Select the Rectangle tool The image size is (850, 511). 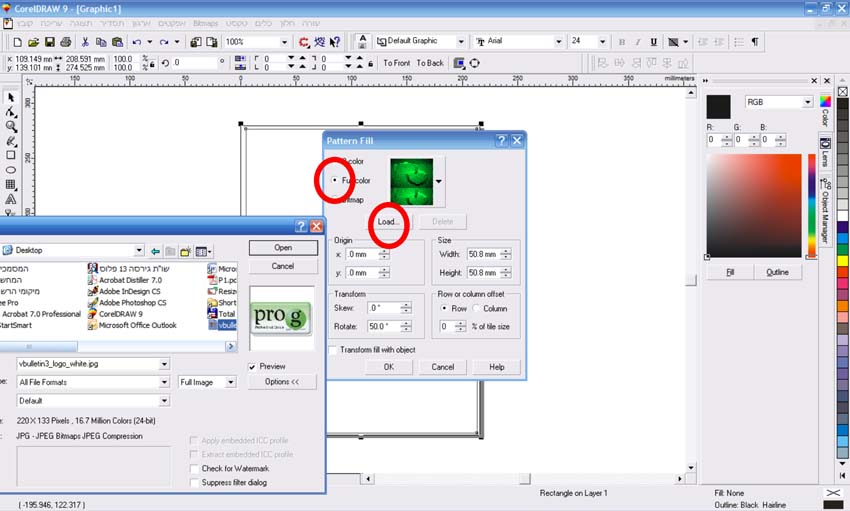pos(11,155)
